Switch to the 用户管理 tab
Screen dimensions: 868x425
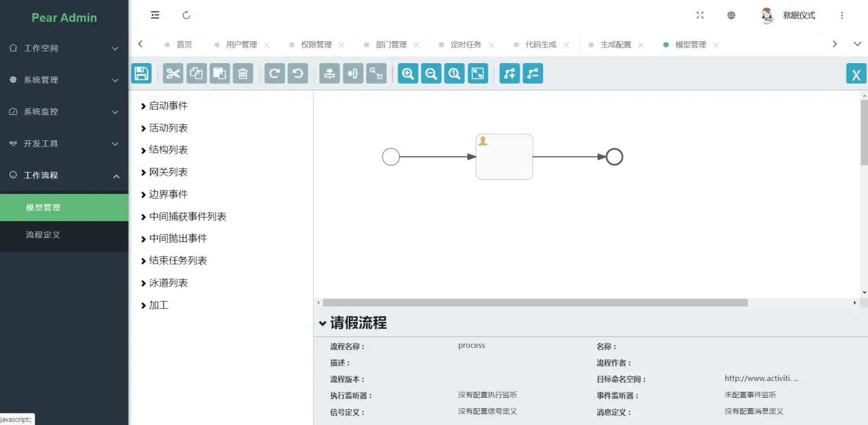click(241, 44)
